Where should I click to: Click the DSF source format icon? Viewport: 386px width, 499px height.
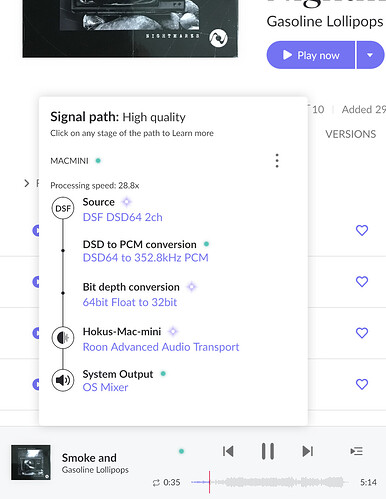click(63, 208)
